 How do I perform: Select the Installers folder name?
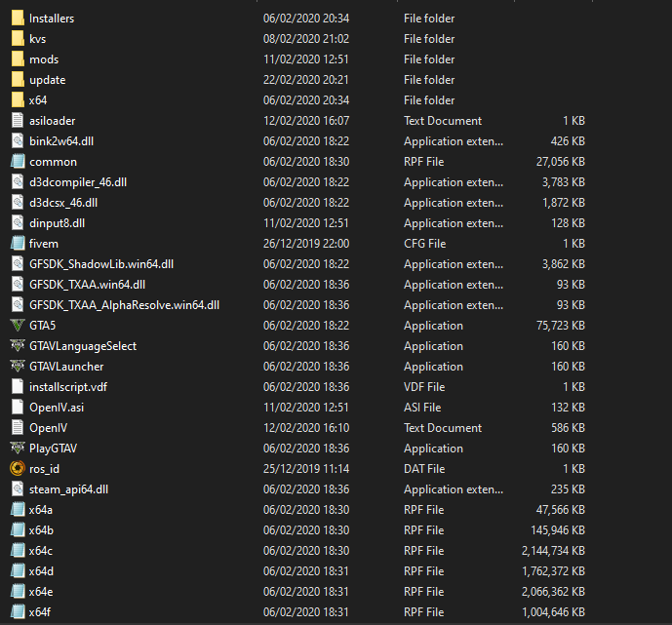(52, 19)
